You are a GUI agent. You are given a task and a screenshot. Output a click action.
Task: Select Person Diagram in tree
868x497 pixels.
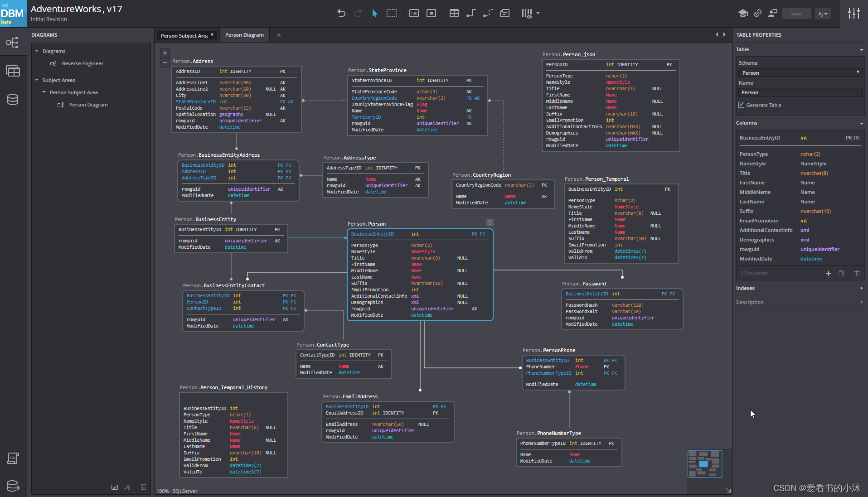(88, 105)
